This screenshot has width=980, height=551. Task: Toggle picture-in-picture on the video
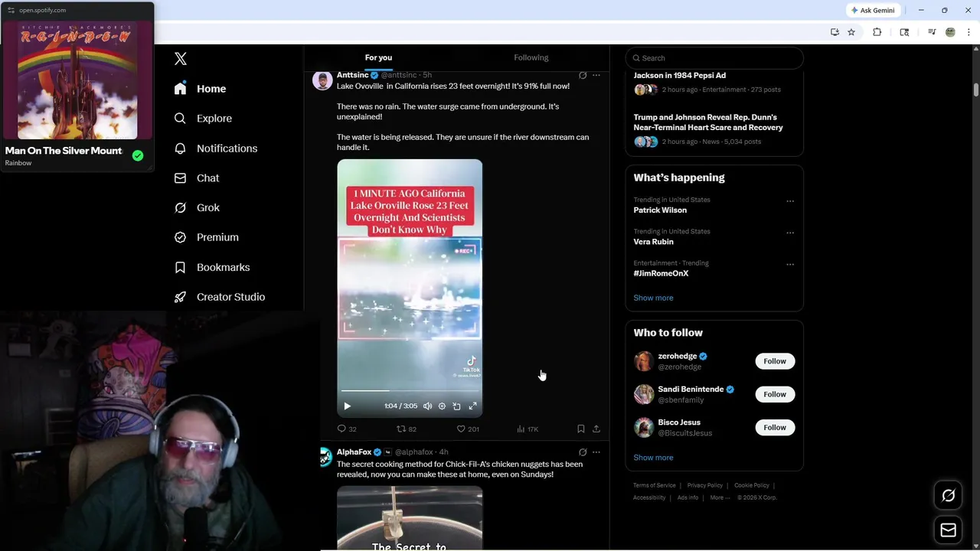click(456, 406)
